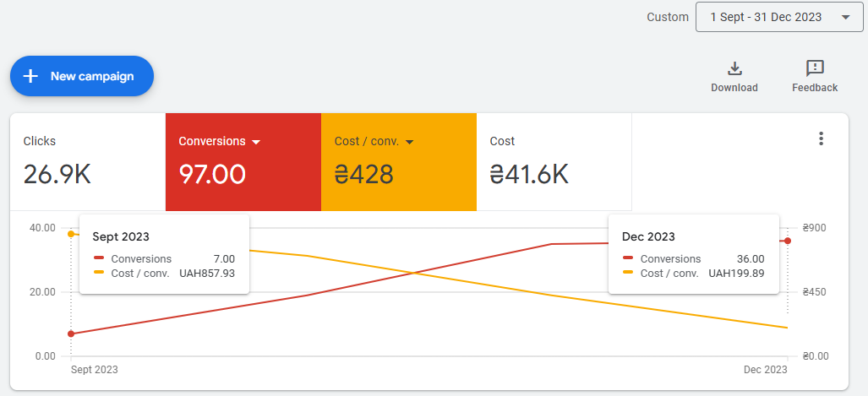Click the Sept 2023 orange cost point

click(71, 234)
